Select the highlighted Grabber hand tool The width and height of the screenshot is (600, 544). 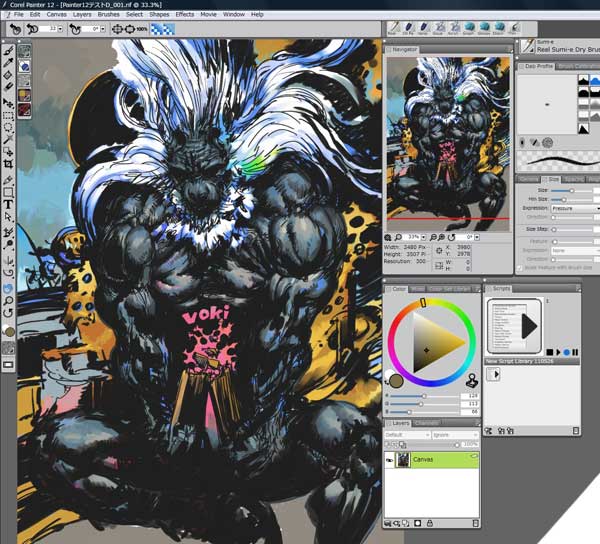coord(8,288)
